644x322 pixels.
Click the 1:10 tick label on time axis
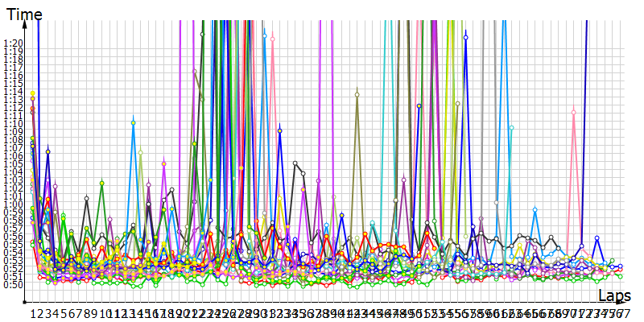(13, 123)
